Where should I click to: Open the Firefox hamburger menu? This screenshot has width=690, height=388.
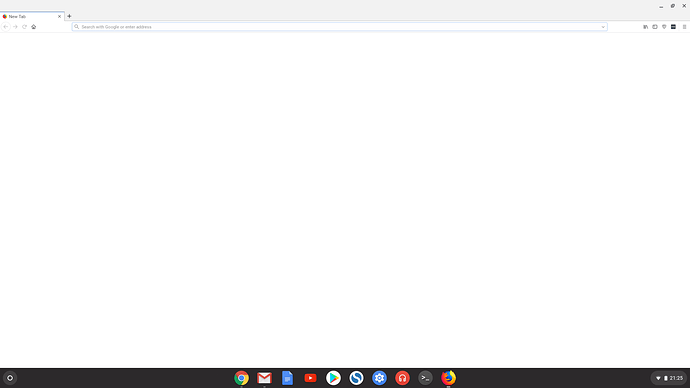tap(684, 27)
